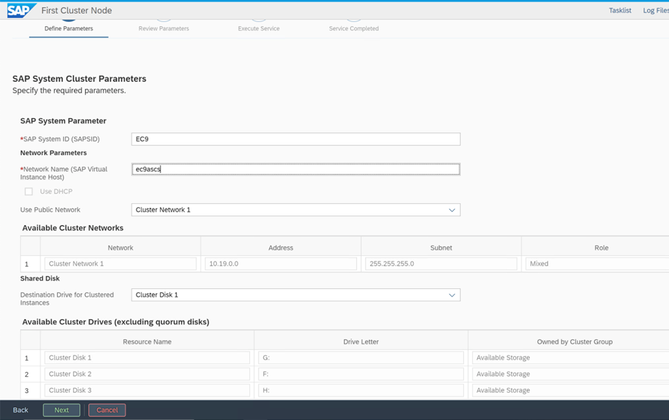Screen dimensions: 669x420
Task: Click Available Storage for Cluster Disk 3
Action: (x=570, y=390)
